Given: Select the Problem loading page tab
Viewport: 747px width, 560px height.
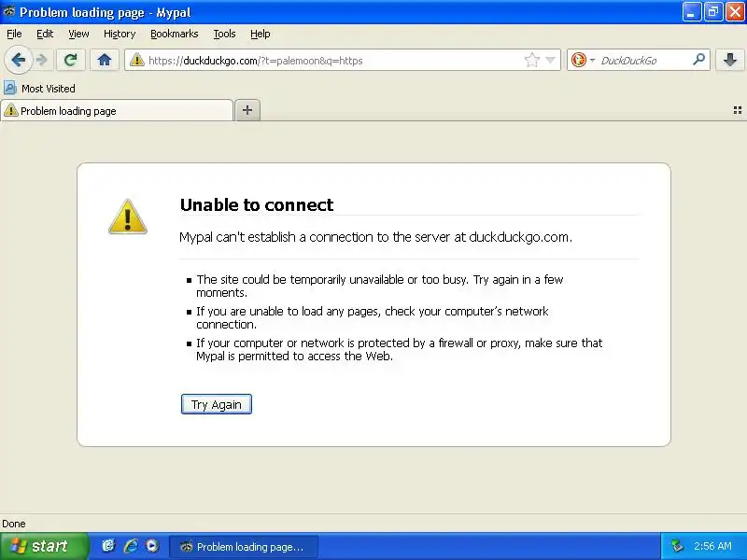Looking at the screenshot, I should coord(117,111).
